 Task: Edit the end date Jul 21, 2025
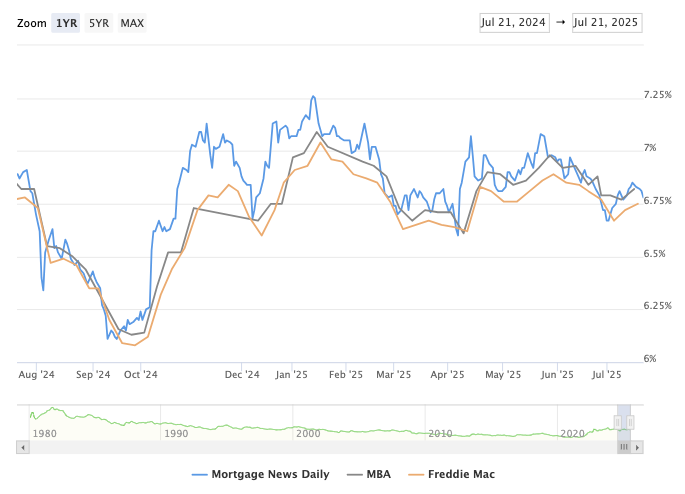click(x=607, y=23)
